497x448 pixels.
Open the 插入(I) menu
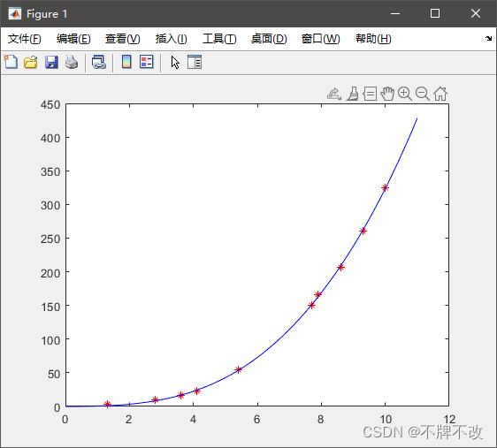pos(172,39)
